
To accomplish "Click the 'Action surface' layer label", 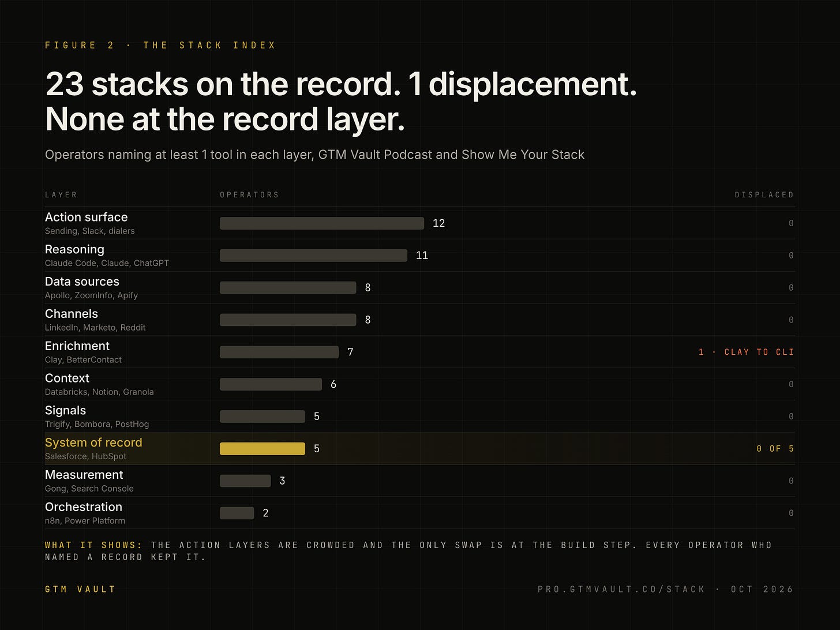I will (x=87, y=217).
